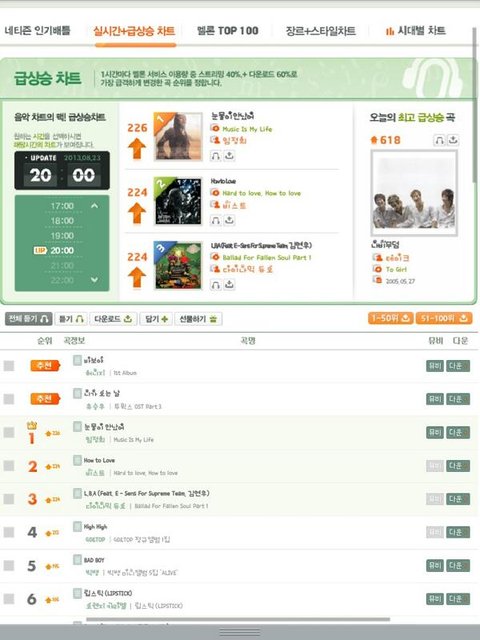Click download icon beside 618 top riser

pos(453,140)
